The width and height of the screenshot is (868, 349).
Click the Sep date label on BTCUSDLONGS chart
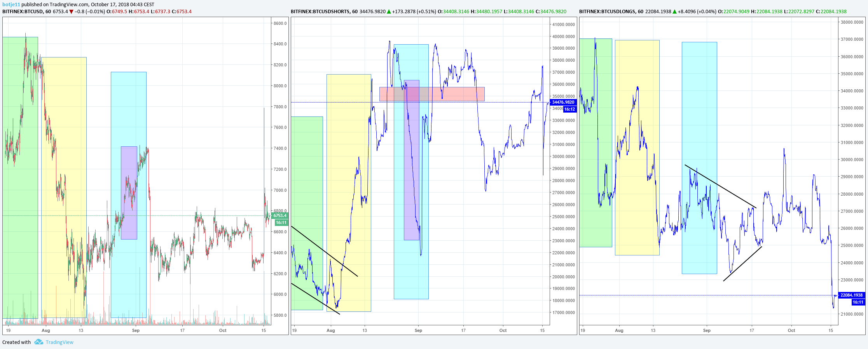707,330
